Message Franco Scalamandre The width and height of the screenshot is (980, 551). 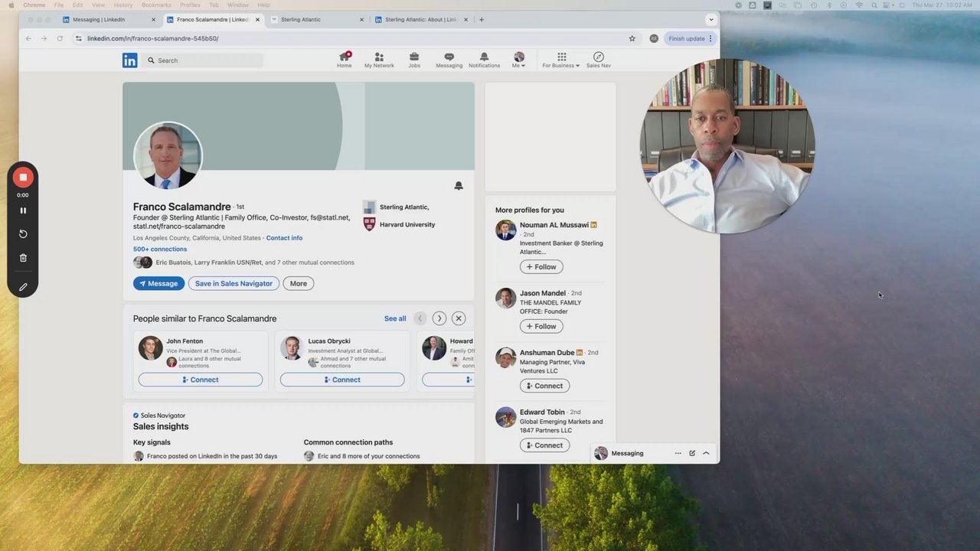click(x=158, y=283)
